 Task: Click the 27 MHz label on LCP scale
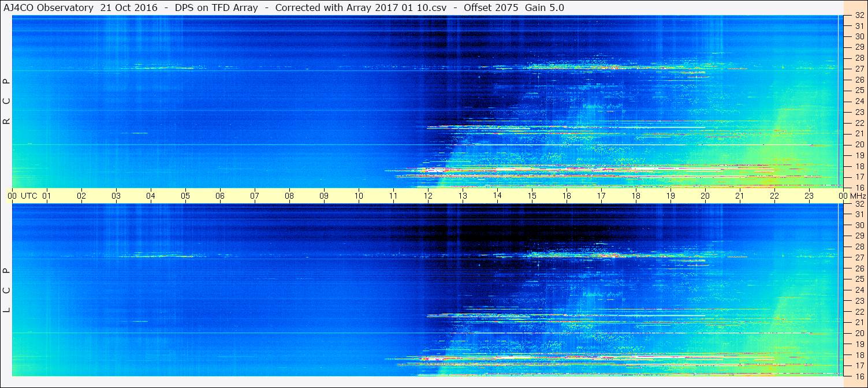[859, 258]
